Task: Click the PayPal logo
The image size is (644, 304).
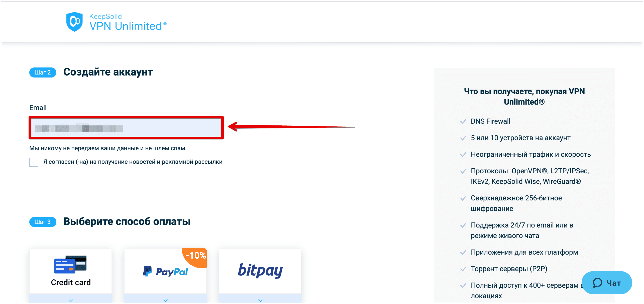Action: point(165,271)
